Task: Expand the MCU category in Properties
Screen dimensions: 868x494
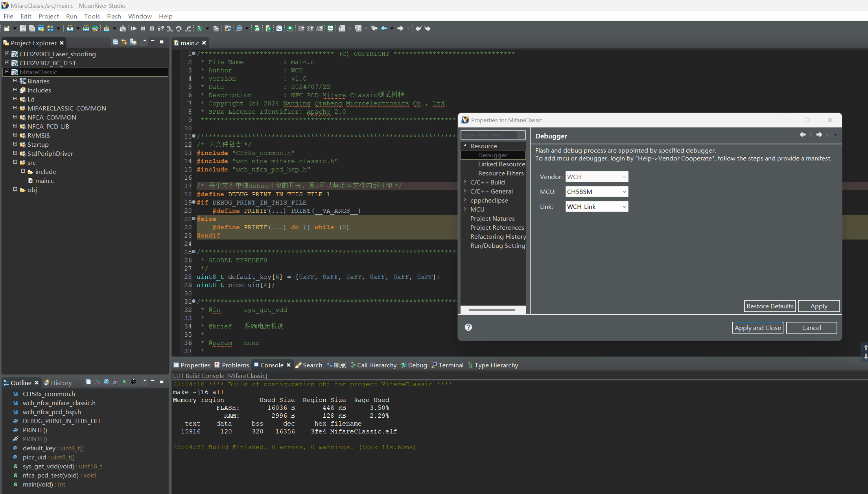Action: point(465,209)
